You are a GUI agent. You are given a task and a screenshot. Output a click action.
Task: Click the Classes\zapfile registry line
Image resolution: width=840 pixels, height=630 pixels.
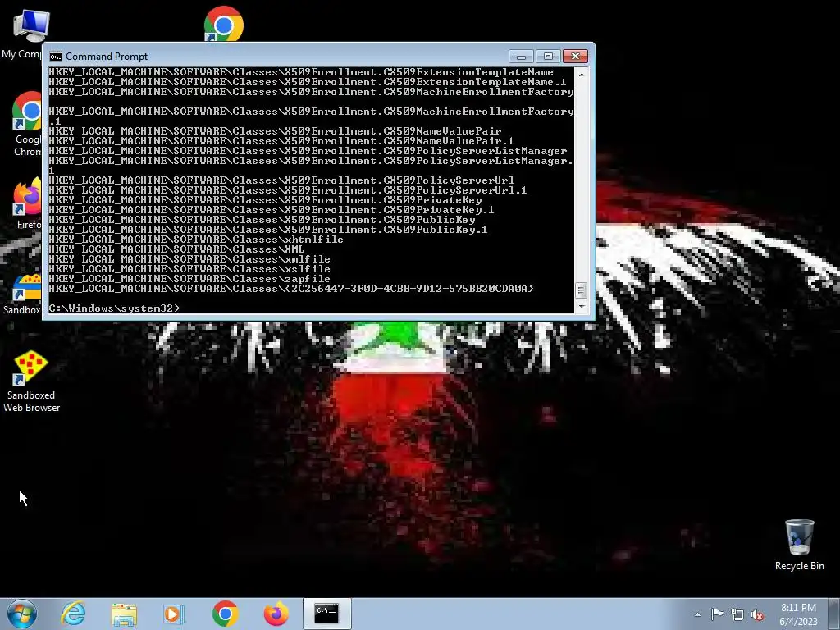[189, 279]
